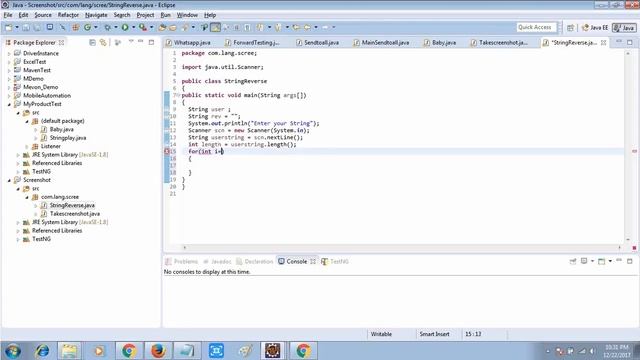Screen dimensions: 640x360
Task: Open the TestNG view tab
Action: 335,261
